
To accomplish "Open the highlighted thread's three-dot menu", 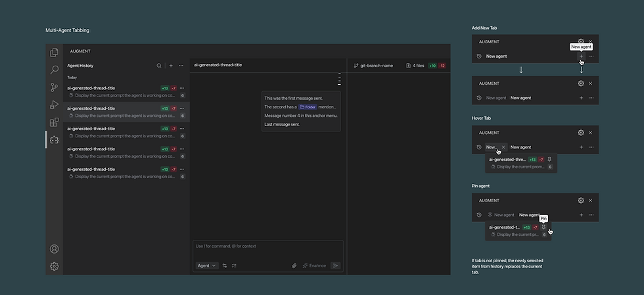I will 182,108.
